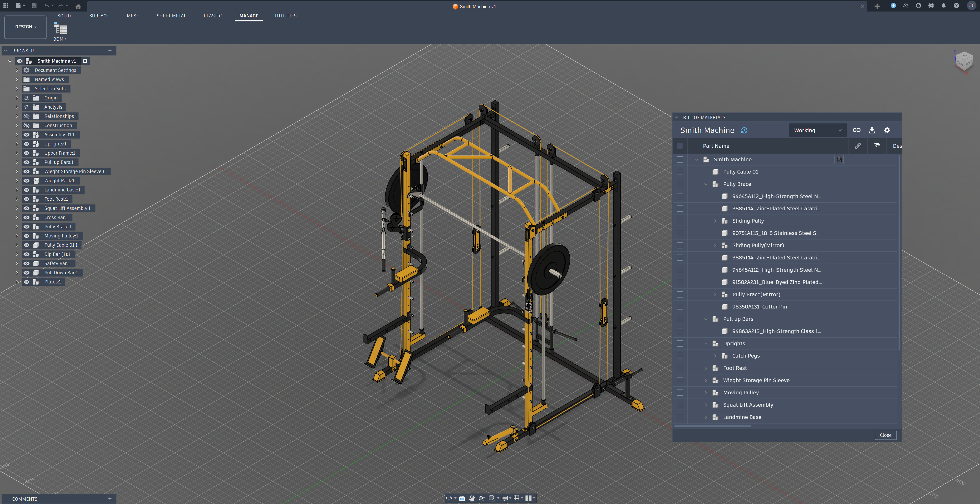
Task: Open BOM settings gear icon
Action: (887, 130)
